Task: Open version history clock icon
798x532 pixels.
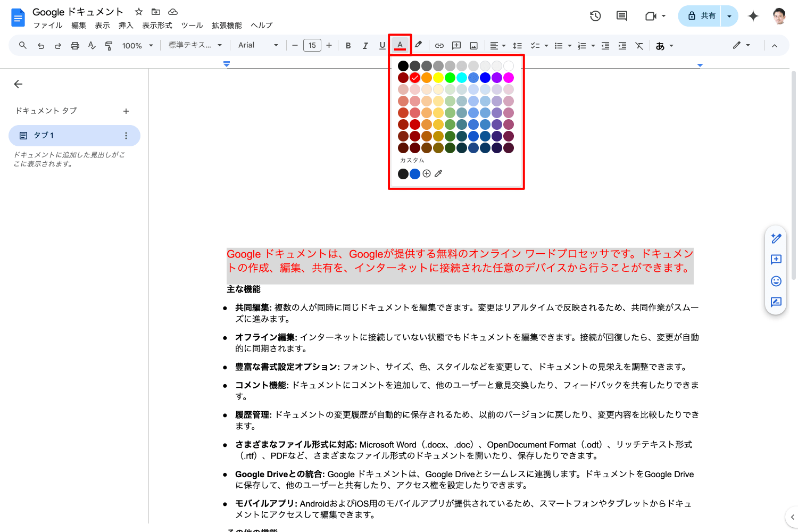Action: pos(595,16)
